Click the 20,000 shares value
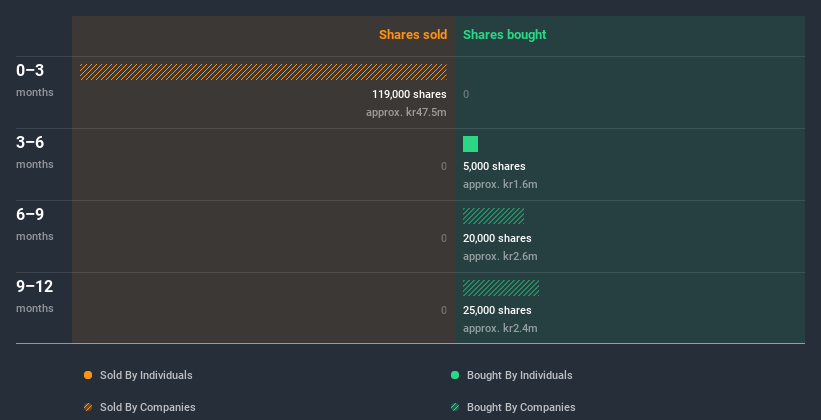Screen dimensions: 821x420 (x=497, y=238)
